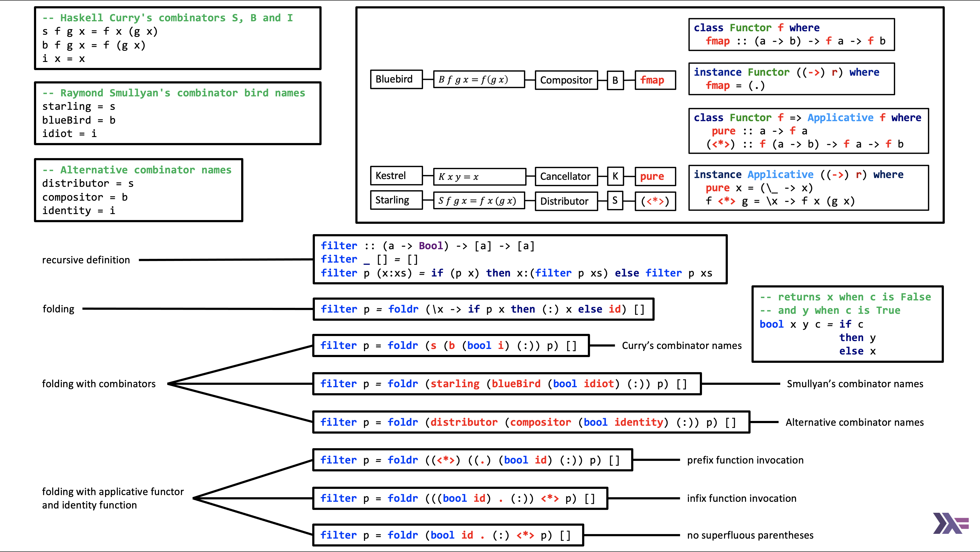Viewport: 980px width, 552px height.
Task: Click the line 'distributor = s'
Action: pyautogui.click(x=88, y=184)
